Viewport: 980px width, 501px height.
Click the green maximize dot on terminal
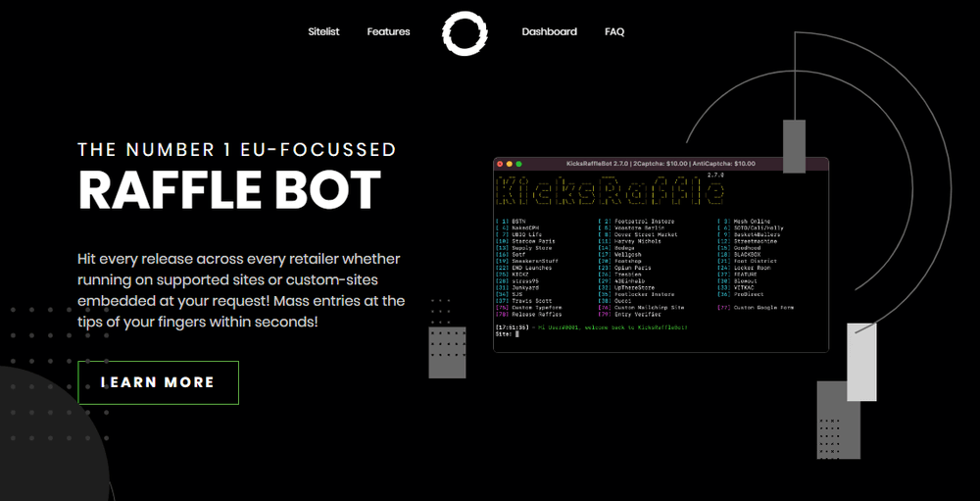pyautogui.click(x=517, y=164)
